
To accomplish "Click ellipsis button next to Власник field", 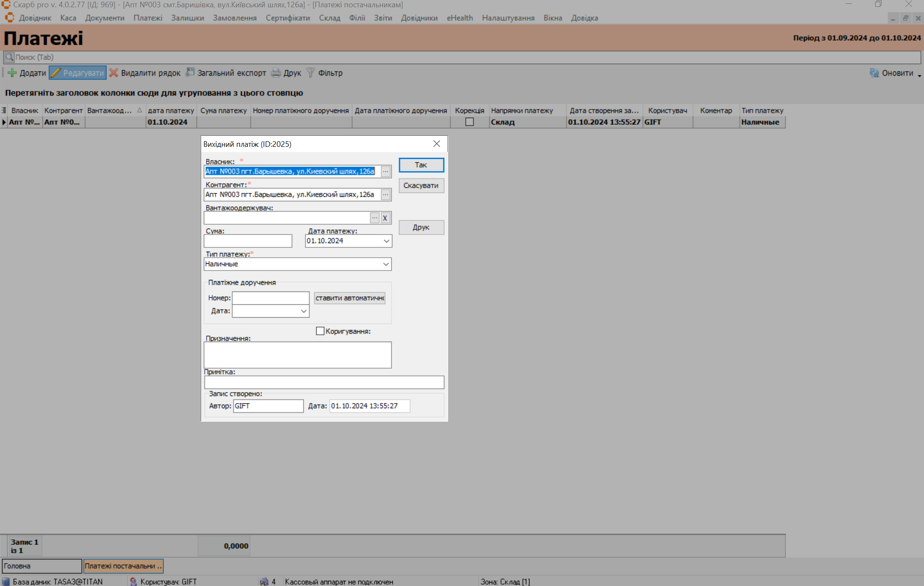I will click(386, 172).
